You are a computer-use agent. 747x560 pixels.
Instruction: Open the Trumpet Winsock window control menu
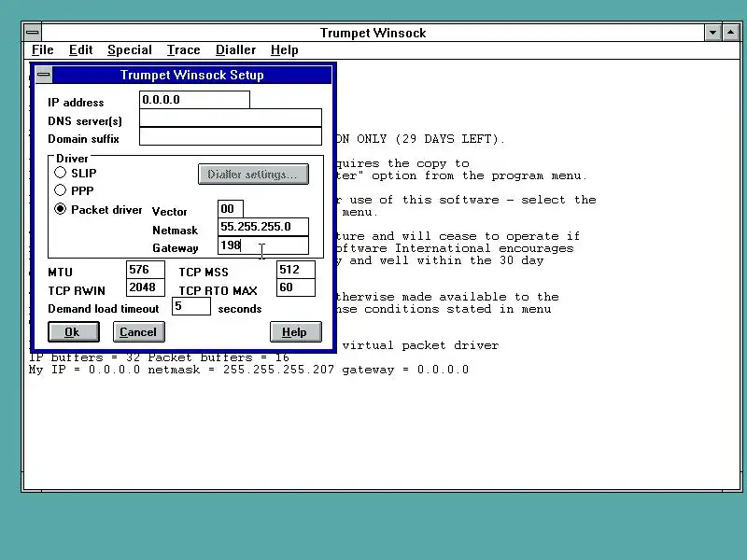pyautogui.click(x=33, y=33)
